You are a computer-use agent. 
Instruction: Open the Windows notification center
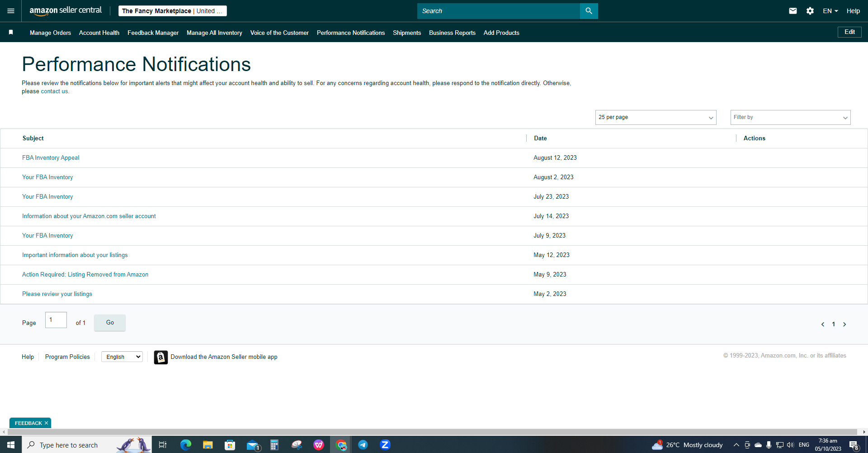(x=854, y=445)
